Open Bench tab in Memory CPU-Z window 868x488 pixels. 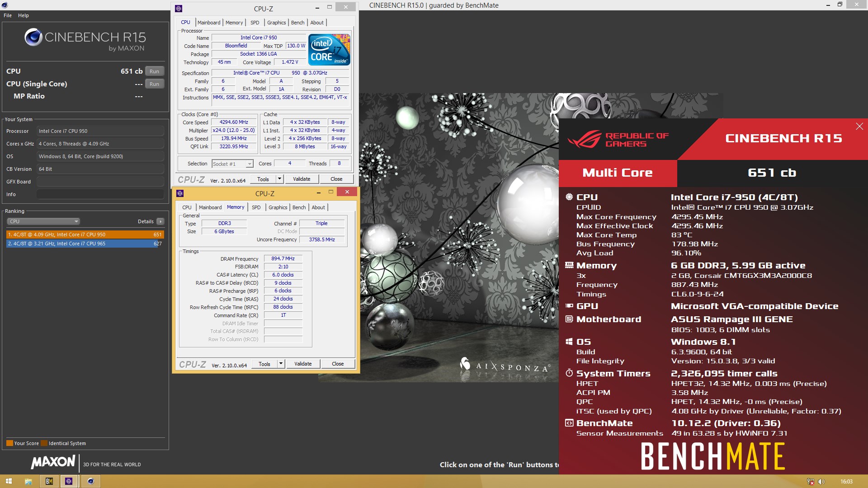click(x=299, y=207)
